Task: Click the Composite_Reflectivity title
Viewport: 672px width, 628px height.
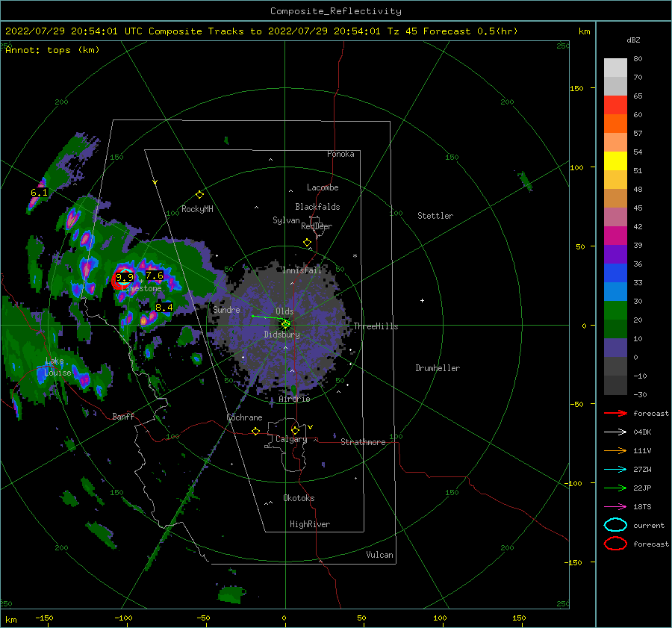Action: 336,11
